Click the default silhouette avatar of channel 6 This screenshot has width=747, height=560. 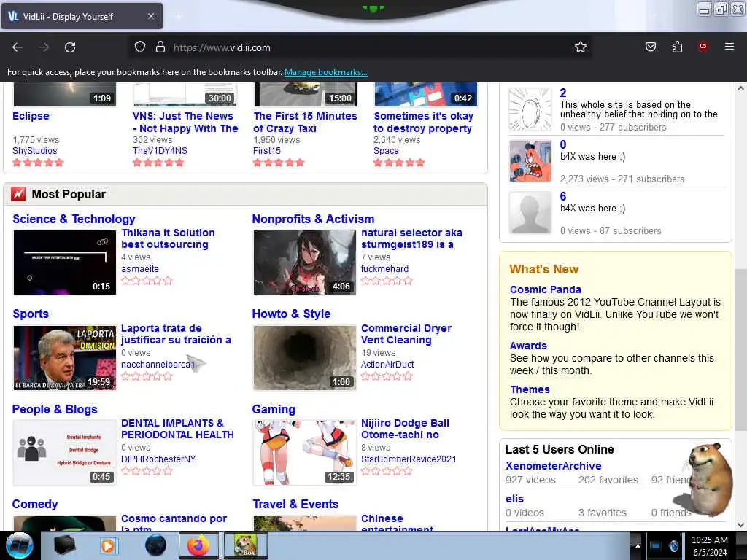(x=530, y=212)
